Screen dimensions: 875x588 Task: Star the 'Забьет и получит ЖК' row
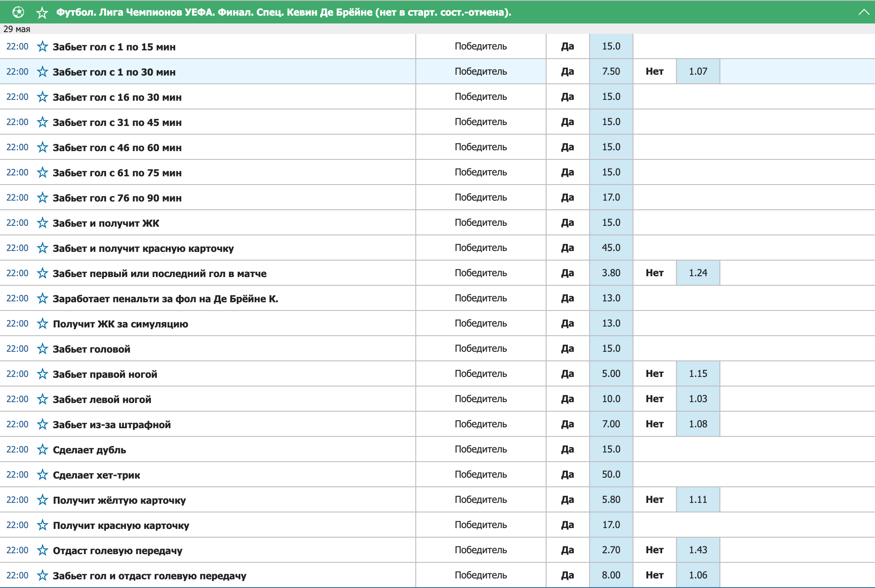click(42, 223)
